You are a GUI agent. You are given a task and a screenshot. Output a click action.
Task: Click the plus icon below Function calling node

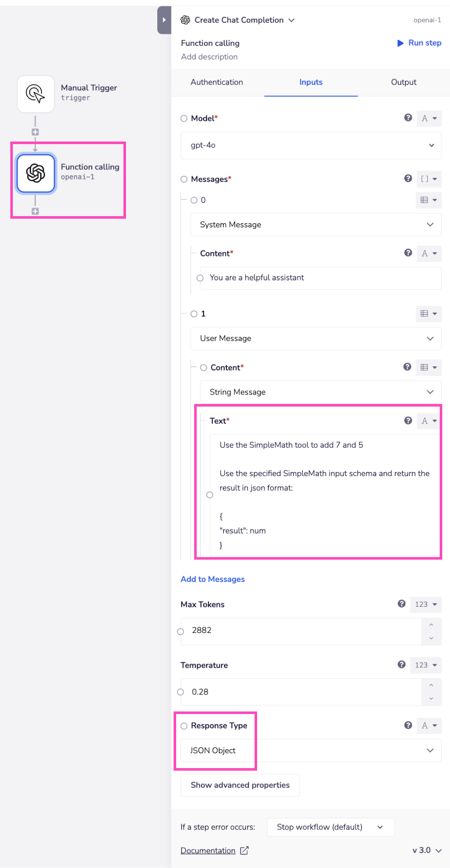35,211
